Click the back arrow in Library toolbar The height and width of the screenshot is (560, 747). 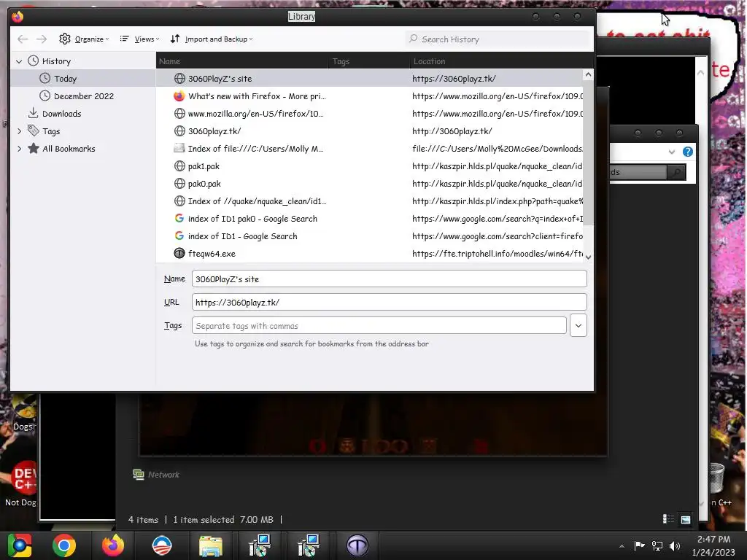23,39
